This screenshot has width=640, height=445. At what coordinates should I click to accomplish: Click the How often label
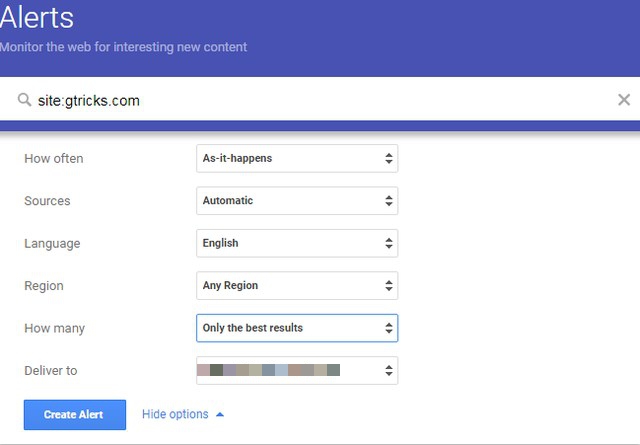[54, 159]
